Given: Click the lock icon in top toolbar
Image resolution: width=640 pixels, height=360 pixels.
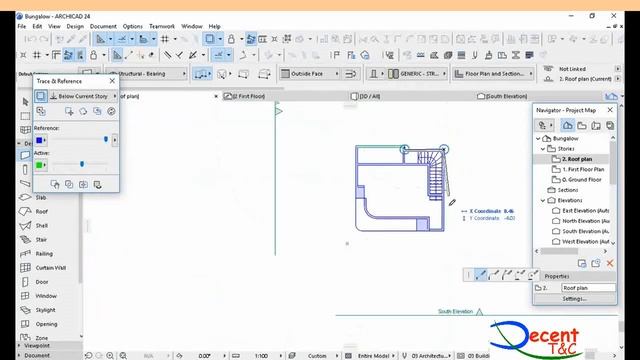Looking at the screenshot, I should pyautogui.click(x=231, y=39).
